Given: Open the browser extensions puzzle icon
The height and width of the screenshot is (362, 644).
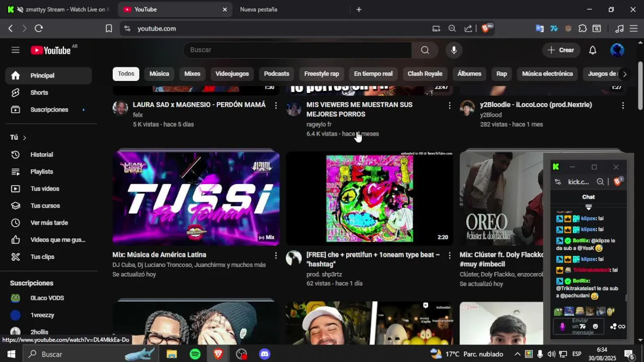Looking at the screenshot, I should pyautogui.click(x=583, y=29).
